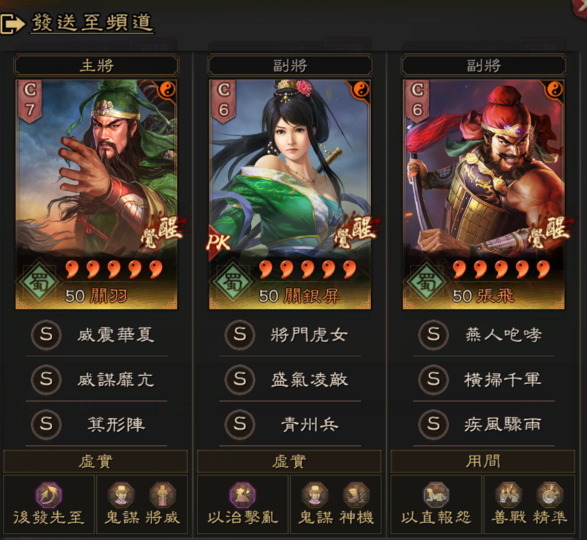Click the 精準 trait icon

coord(550,495)
